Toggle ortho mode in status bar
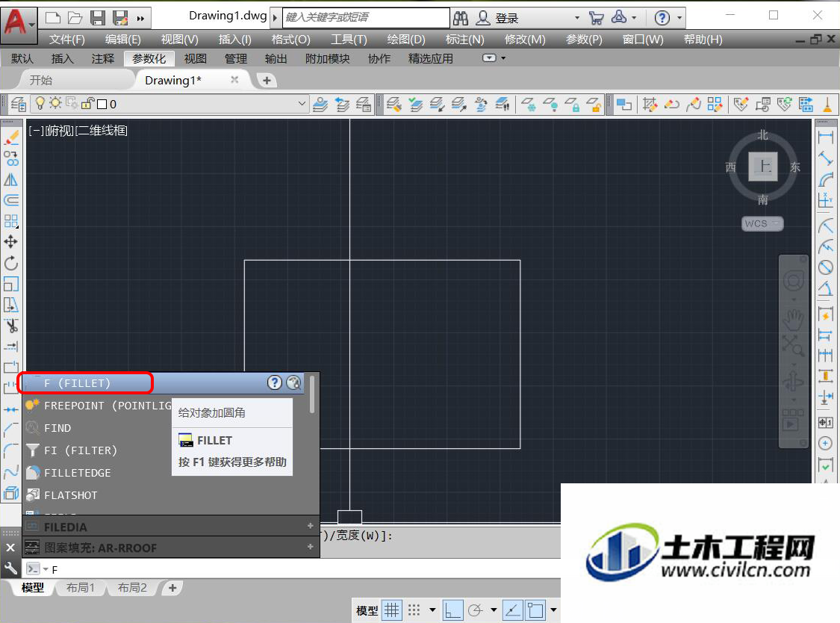The height and width of the screenshot is (623, 840). coord(452,610)
